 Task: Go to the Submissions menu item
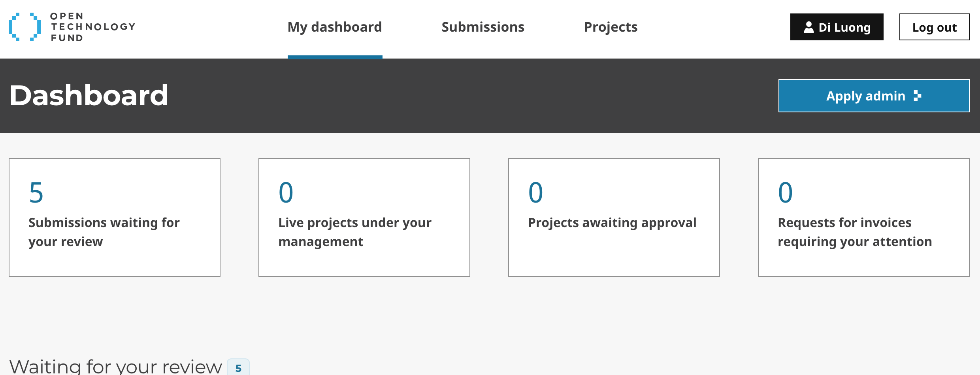click(x=483, y=27)
